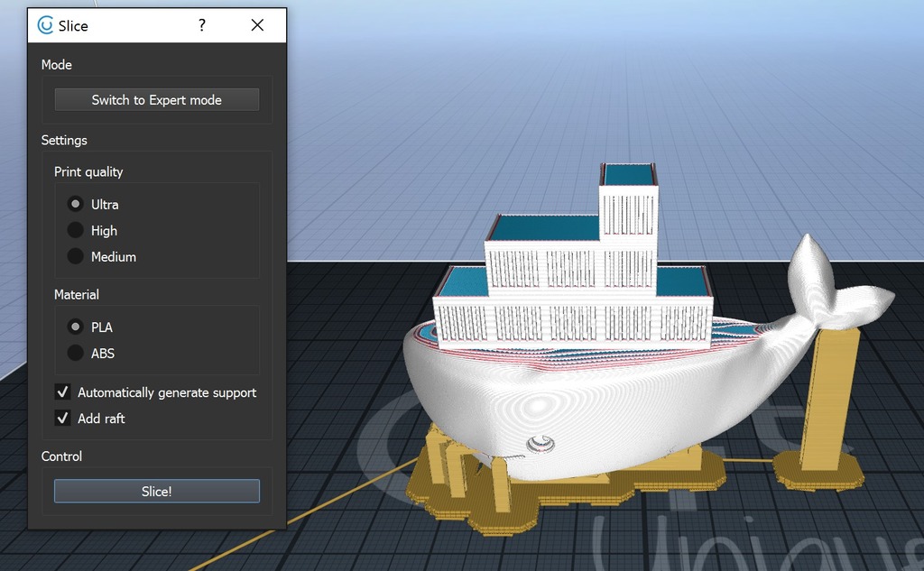Choose PLA material
This screenshot has width=924, height=571.
point(76,327)
